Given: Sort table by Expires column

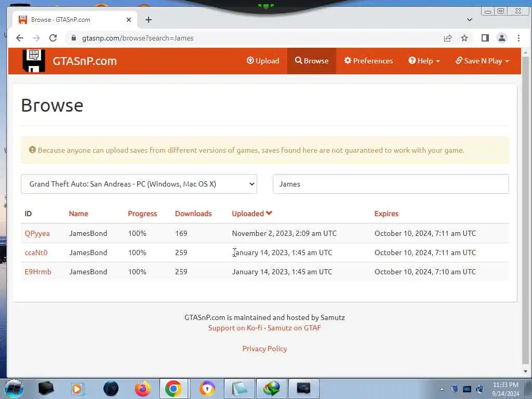Looking at the screenshot, I should 386,214.
